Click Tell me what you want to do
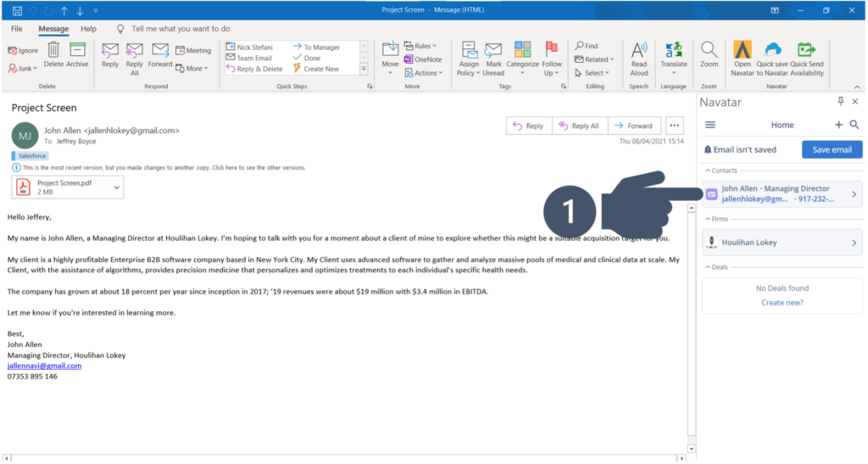The image size is (868, 464). (181, 29)
